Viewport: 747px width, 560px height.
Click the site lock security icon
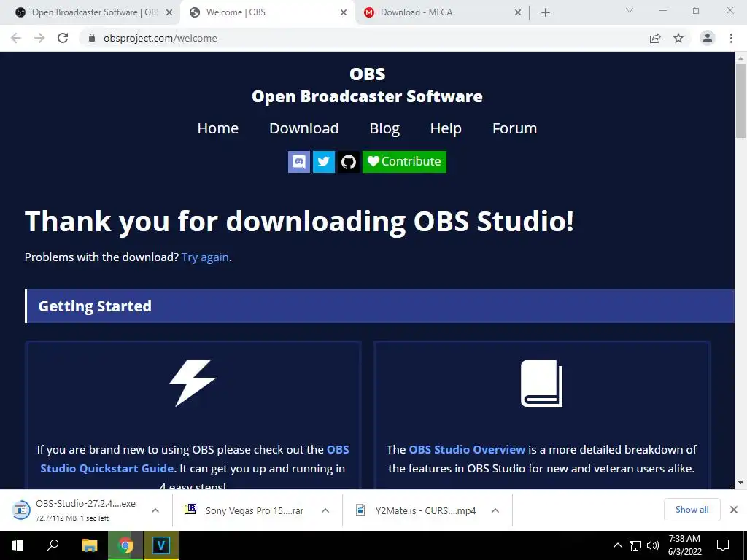click(x=92, y=38)
